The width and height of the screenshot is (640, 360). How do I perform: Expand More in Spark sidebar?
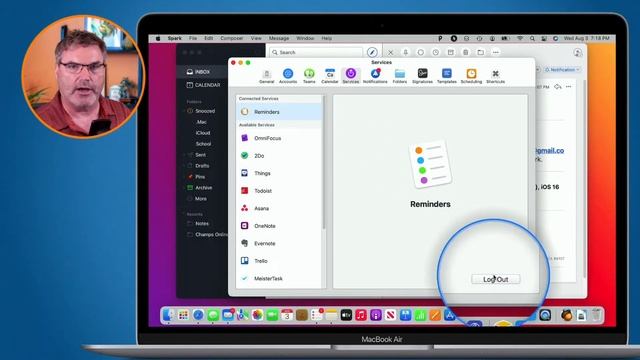tap(197, 199)
